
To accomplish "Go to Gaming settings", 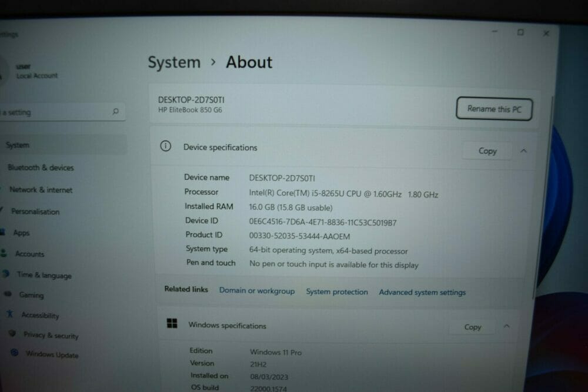I will pos(32,295).
